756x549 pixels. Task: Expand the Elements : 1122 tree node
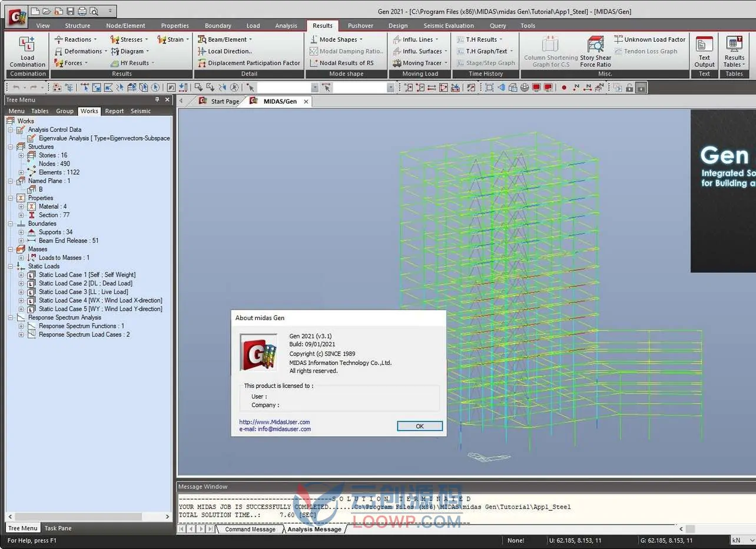[21, 172]
